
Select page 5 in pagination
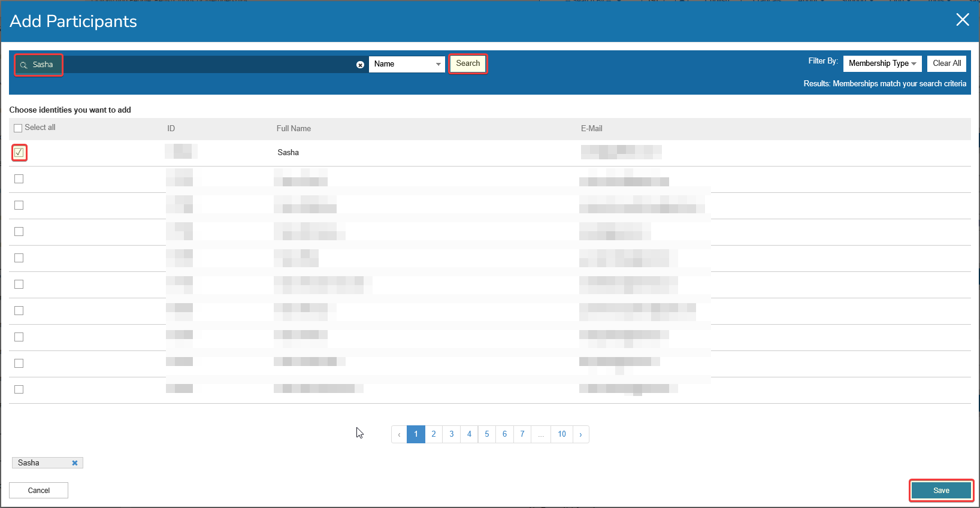tap(487, 434)
